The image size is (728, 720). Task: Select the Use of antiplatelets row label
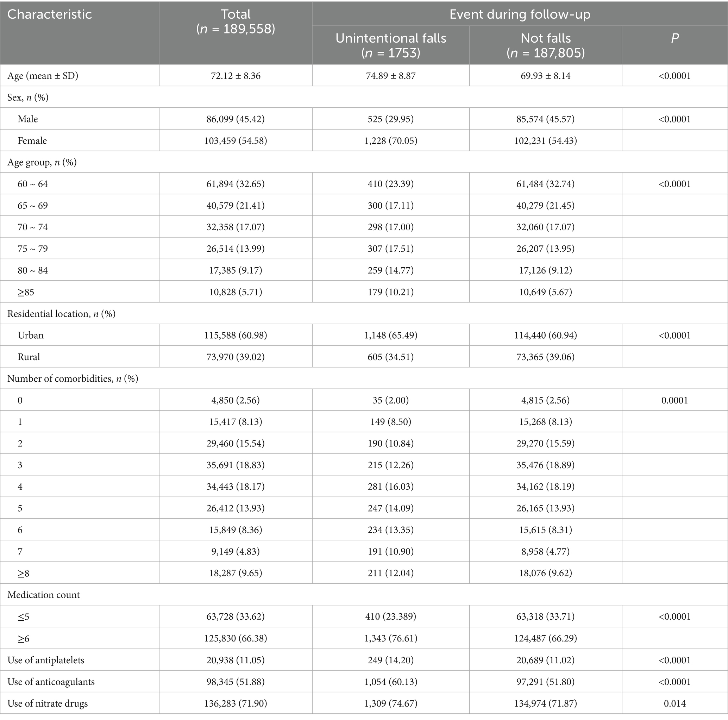(46, 660)
